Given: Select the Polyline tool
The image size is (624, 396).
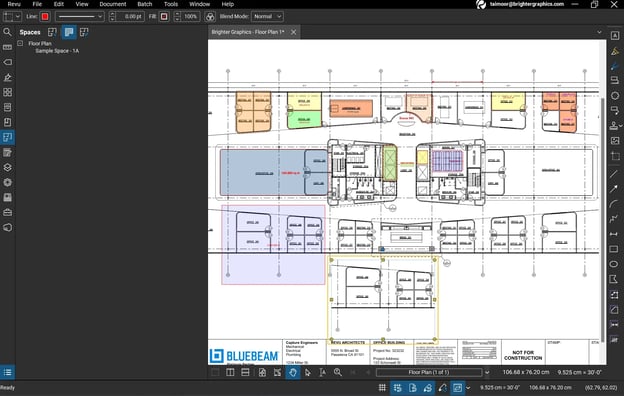Looking at the screenshot, I should [x=614, y=219].
